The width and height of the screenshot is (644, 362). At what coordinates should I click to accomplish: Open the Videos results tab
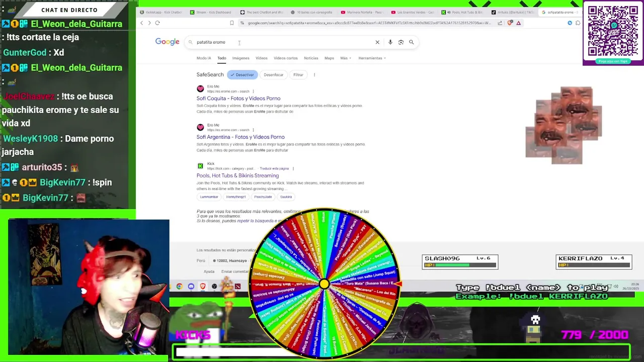[262, 58]
